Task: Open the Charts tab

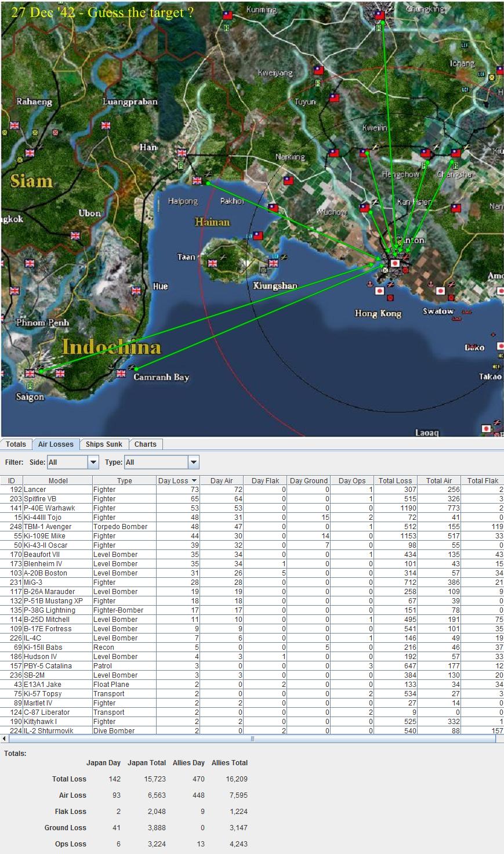Action: 146,444
